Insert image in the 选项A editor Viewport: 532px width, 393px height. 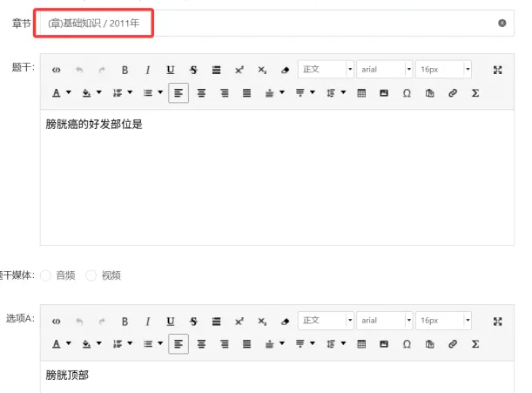(x=384, y=343)
